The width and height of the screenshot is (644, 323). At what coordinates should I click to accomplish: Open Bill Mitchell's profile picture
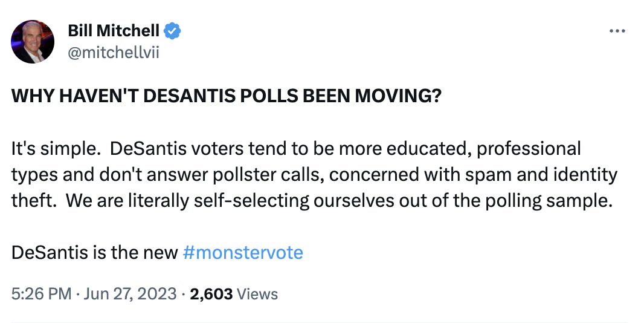tap(33, 42)
